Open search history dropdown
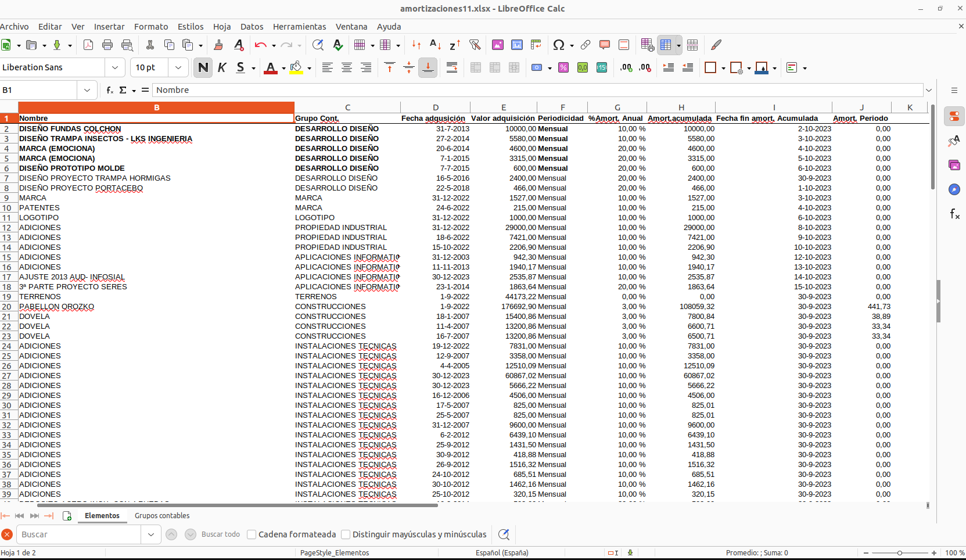This screenshot has height=560, width=966. [x=151, y=534]
